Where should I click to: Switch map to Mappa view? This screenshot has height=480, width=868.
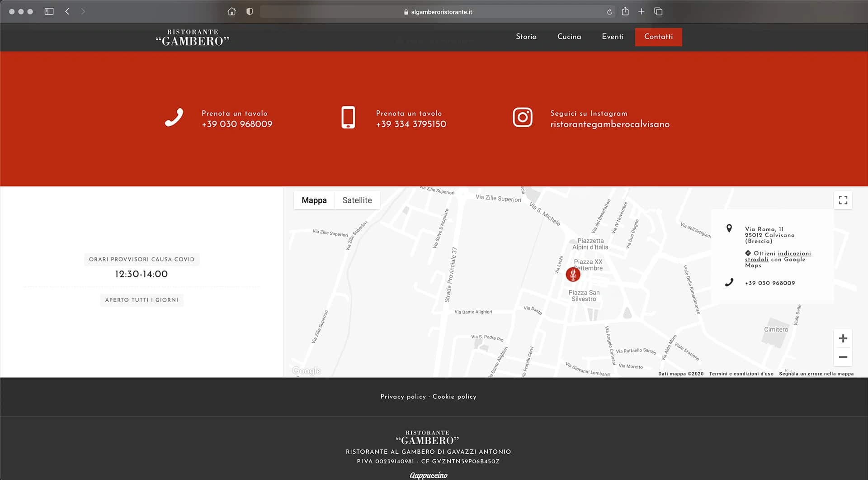click(x=314, y=200)
